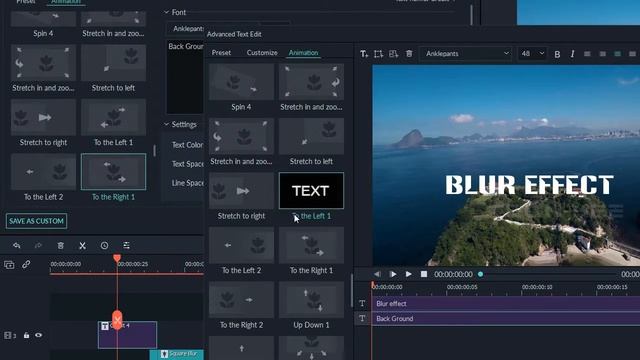Toggle bold formatting
This screenshot has width=640, height=360.
click(557, 54)
